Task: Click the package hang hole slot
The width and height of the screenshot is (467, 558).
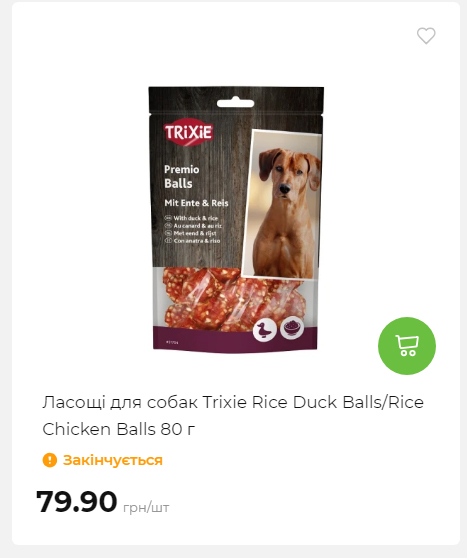Action: (x=235, y=103)
